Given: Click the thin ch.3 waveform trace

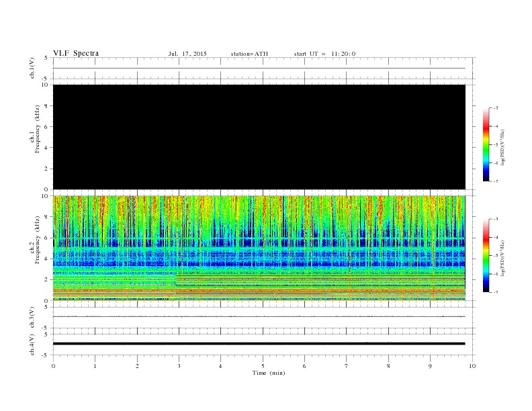Looking at the screenshot, I should click(x=259, y=316).
